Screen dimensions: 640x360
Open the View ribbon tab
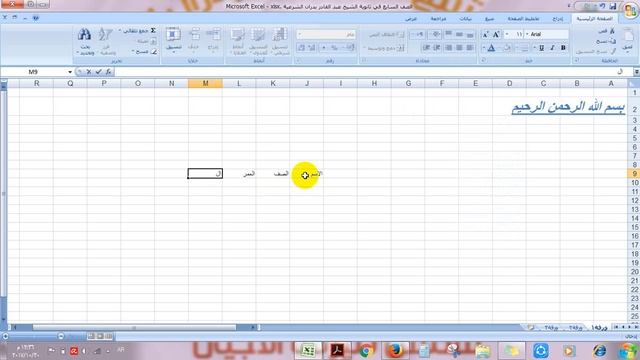pos(411,19)
